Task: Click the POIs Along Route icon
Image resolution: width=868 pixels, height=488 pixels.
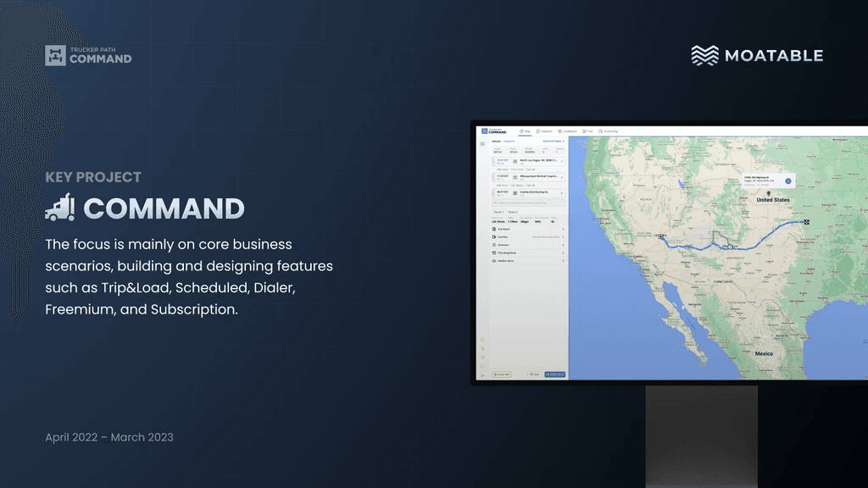Action: [x=494, y=252]
